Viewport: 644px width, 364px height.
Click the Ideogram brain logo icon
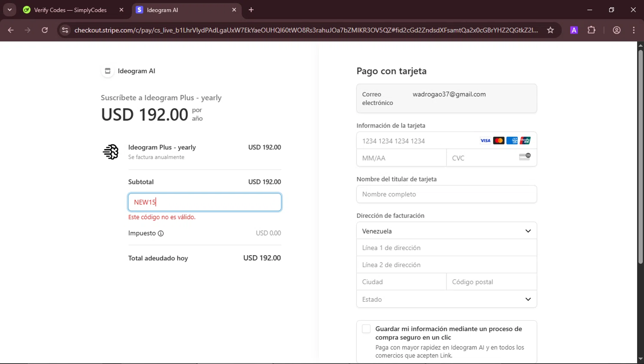tap(111, 152)
